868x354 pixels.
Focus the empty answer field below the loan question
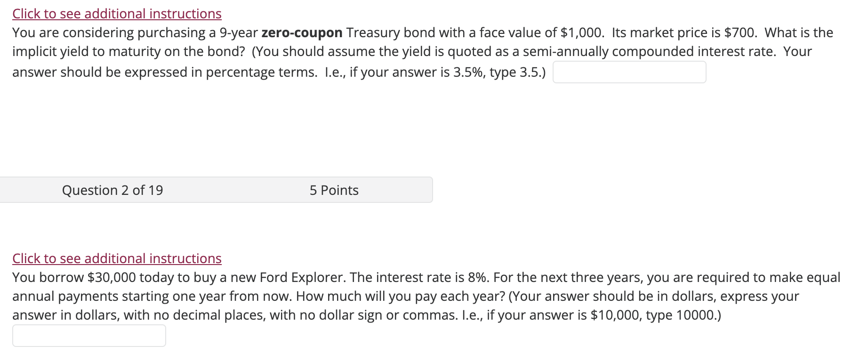(89, 335)
